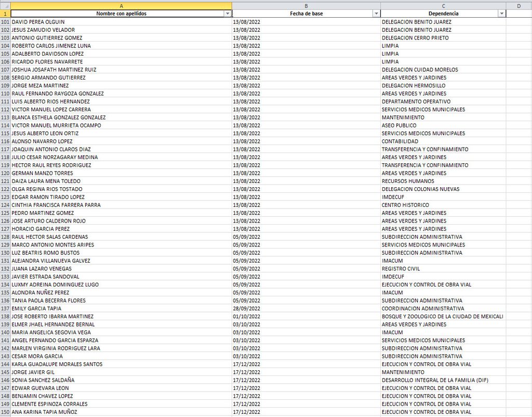Select column A header
The image size is (532, 417).
121,6
